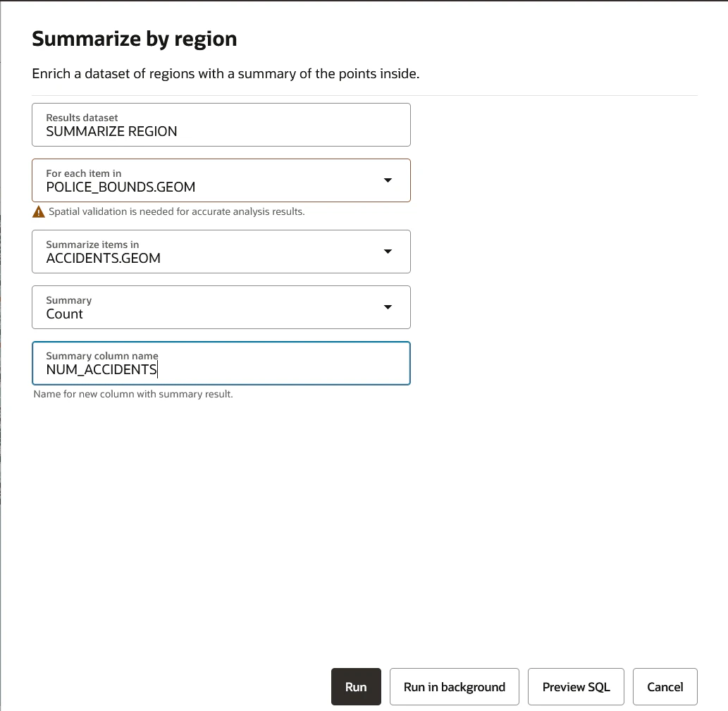Open Preview SQL

[x=576, y=687]
